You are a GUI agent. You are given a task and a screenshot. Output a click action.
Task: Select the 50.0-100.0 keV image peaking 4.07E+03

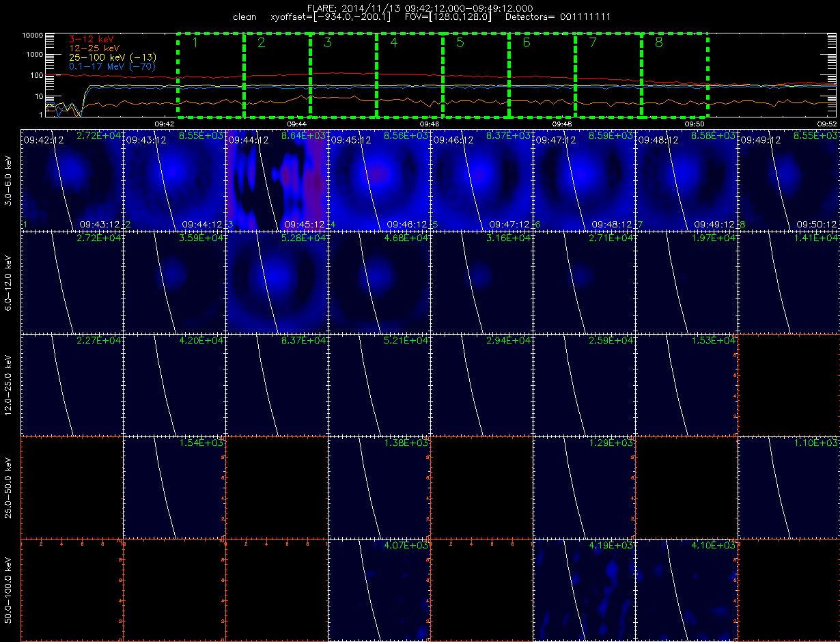(379, 589)
